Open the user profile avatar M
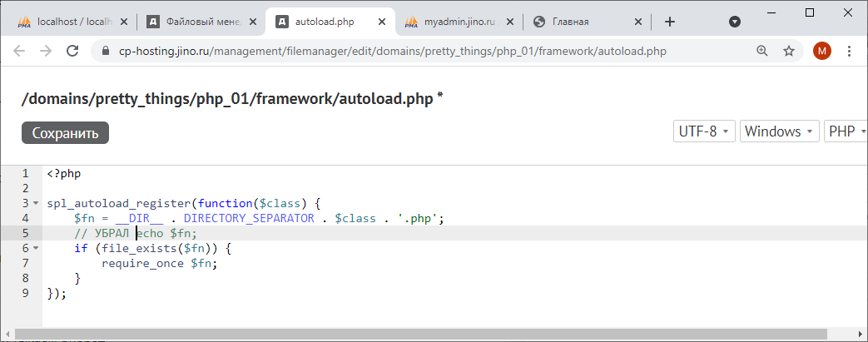Image resolution: width=868 pixels, height=342 pixels. tap(822, 51)
